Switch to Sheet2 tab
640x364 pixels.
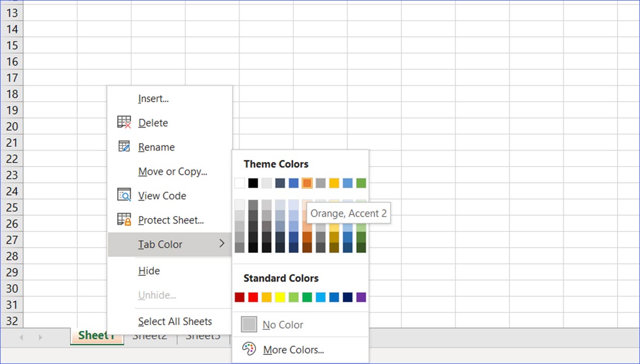coord(149,336)
